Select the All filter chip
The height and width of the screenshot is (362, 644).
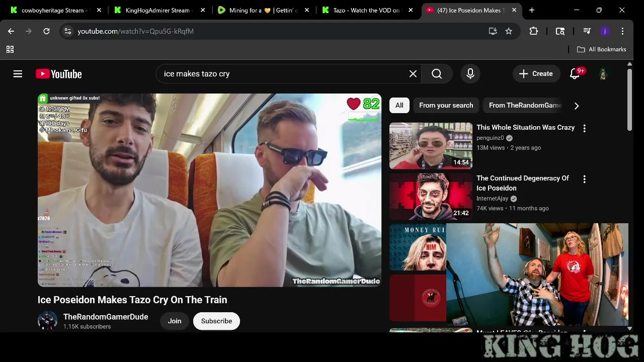pyautogui.click(x=399, y=105)
